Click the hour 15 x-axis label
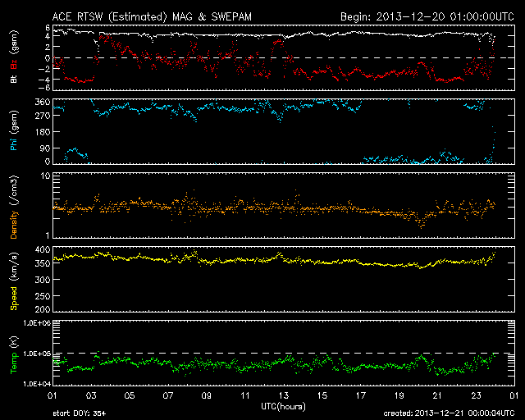The width and height of the screenshot is (525, 420). click(322, 396)
